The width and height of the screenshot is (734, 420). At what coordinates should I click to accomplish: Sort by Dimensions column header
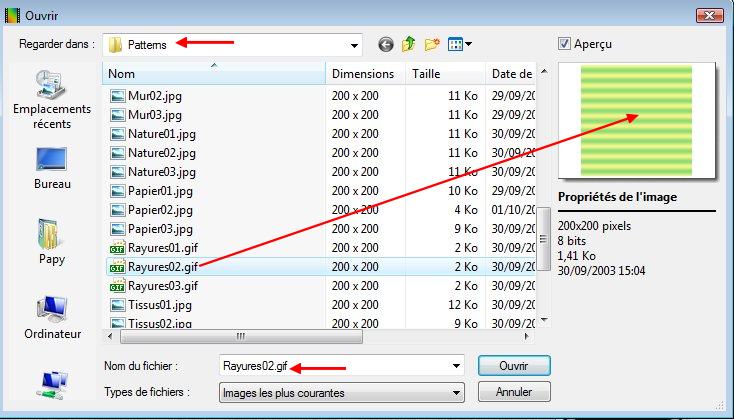pos(364,74)
